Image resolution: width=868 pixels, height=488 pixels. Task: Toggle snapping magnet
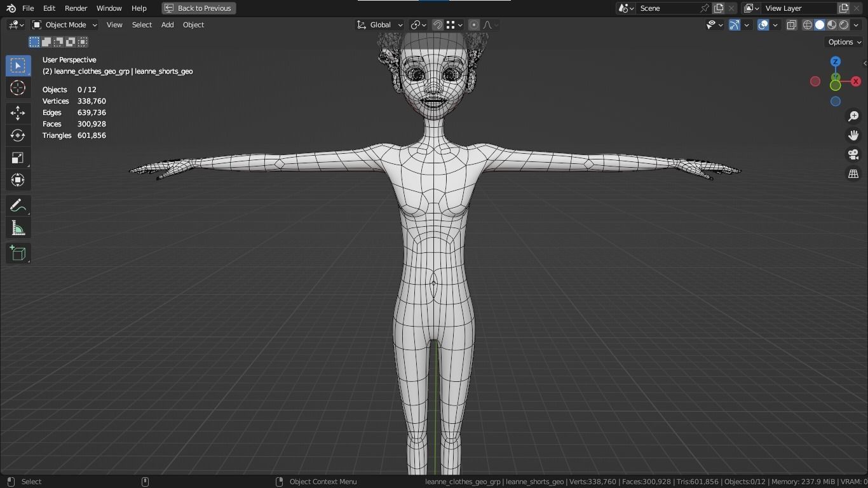[438, 25]
